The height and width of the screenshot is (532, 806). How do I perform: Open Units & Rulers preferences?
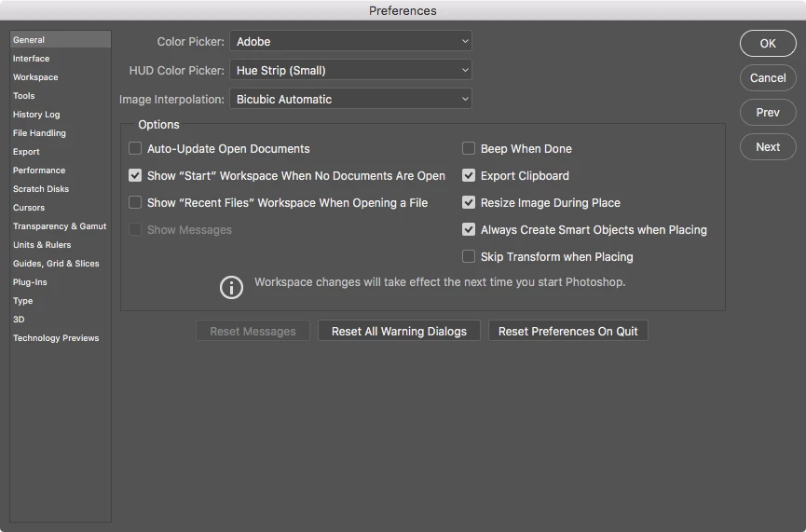point(61,245)
